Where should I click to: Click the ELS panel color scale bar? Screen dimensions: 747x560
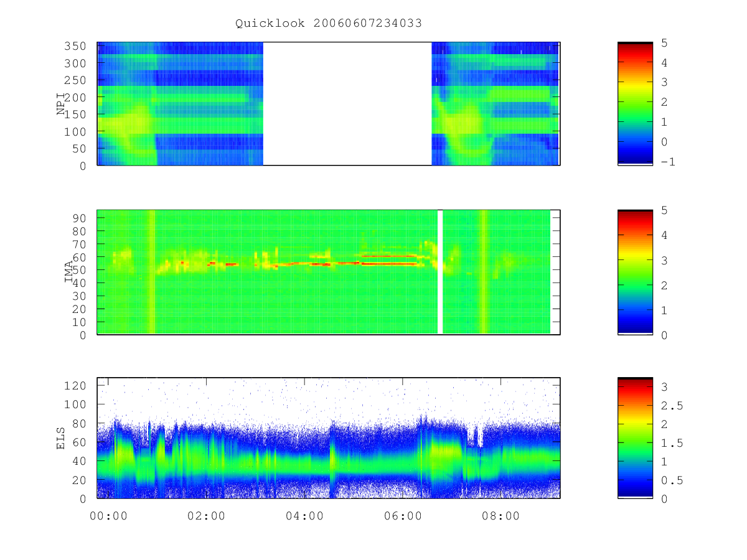coord(635,438)
